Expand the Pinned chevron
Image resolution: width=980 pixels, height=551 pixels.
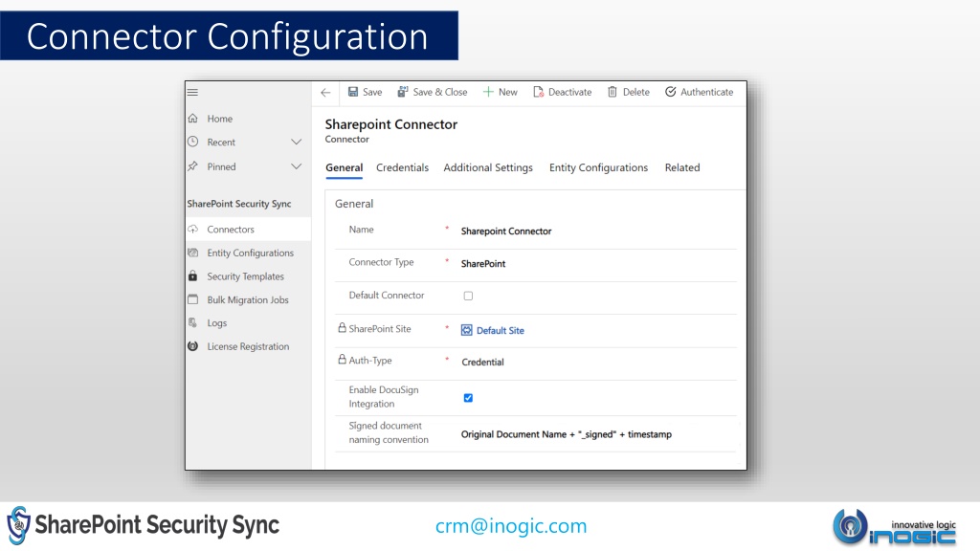(297, 166)
